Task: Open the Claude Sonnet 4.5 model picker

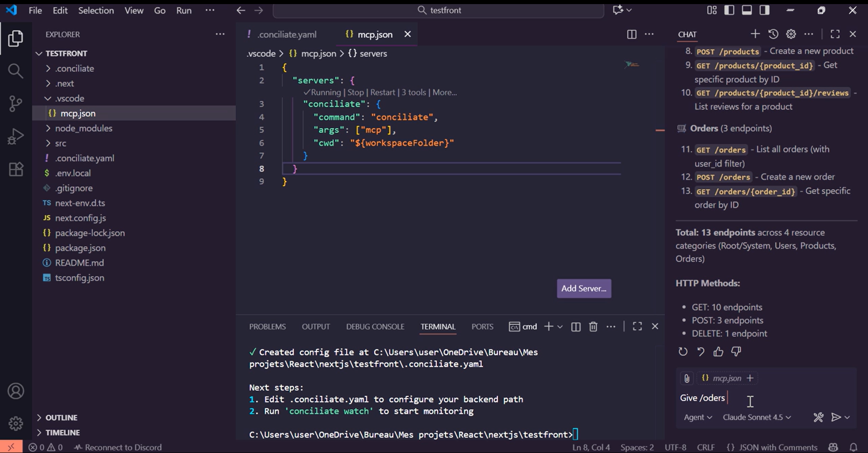Action: [756, 417]
